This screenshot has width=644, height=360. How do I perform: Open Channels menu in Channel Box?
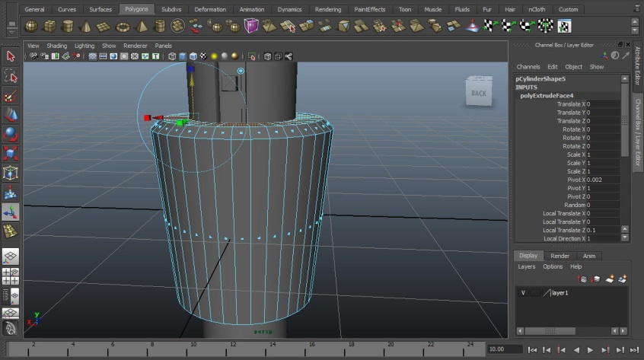pyautogui.click(x=528, y=67)
